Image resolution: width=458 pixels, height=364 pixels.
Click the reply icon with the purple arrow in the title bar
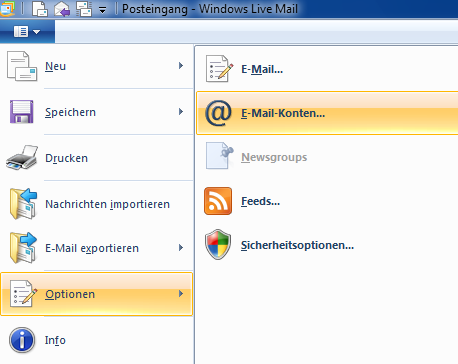point(62,9)
